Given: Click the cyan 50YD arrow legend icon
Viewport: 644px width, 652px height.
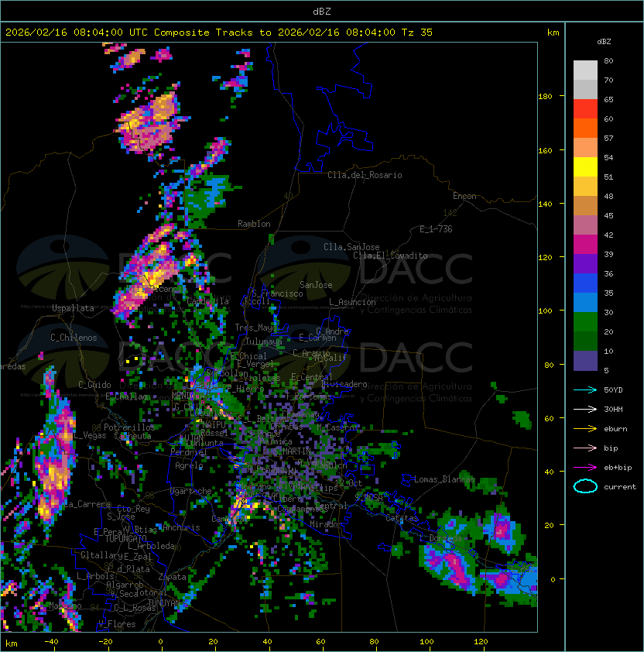Looking at the screenshot, I should click(585, 390).
